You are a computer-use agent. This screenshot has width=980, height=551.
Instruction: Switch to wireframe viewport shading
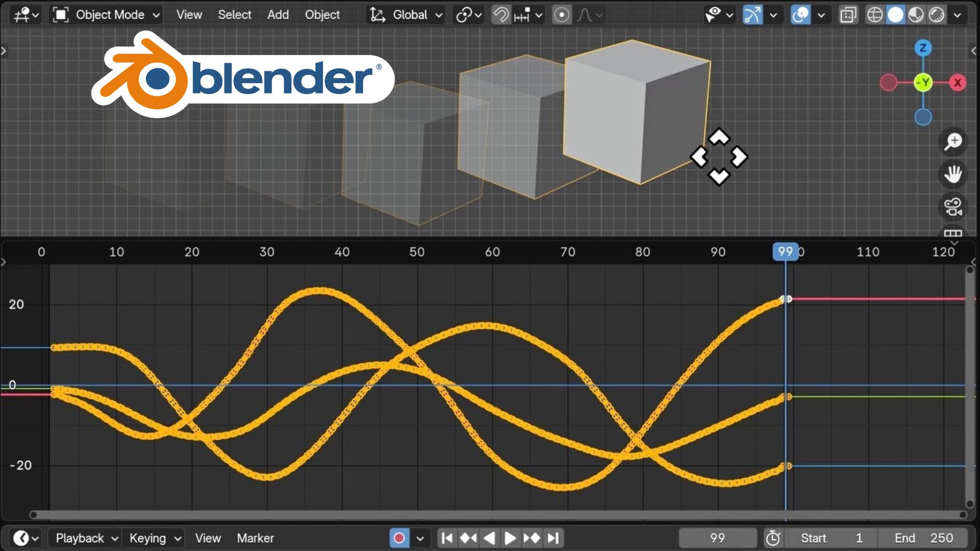coord(875,15)
